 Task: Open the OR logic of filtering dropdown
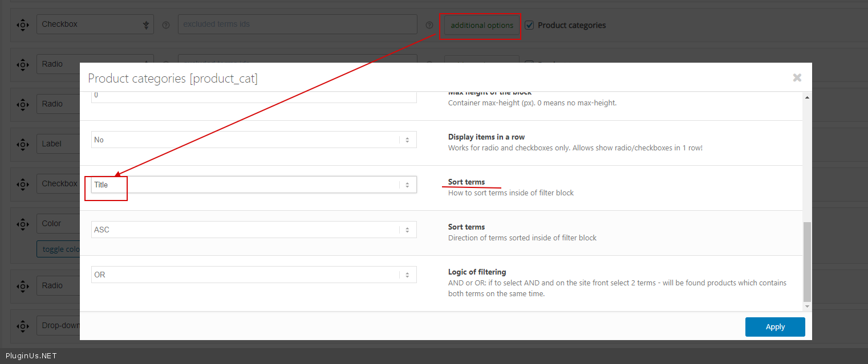[254, 275]
